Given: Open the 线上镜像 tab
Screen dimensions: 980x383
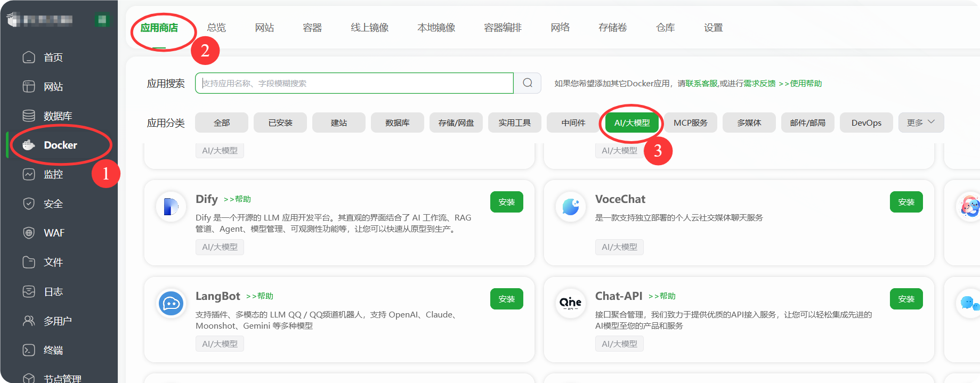Looking at the screenshot, I should [x=370, y=28].
